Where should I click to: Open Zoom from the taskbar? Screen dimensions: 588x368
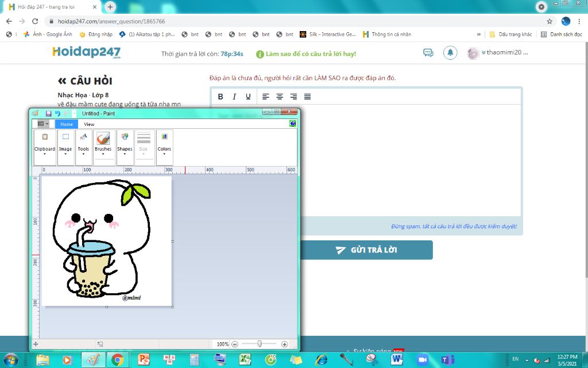click(x=422, y=360)
